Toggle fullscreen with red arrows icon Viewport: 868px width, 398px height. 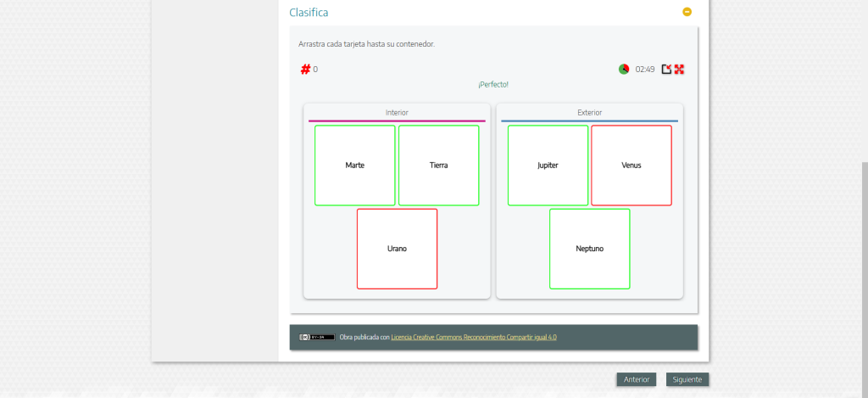[679, 70]
